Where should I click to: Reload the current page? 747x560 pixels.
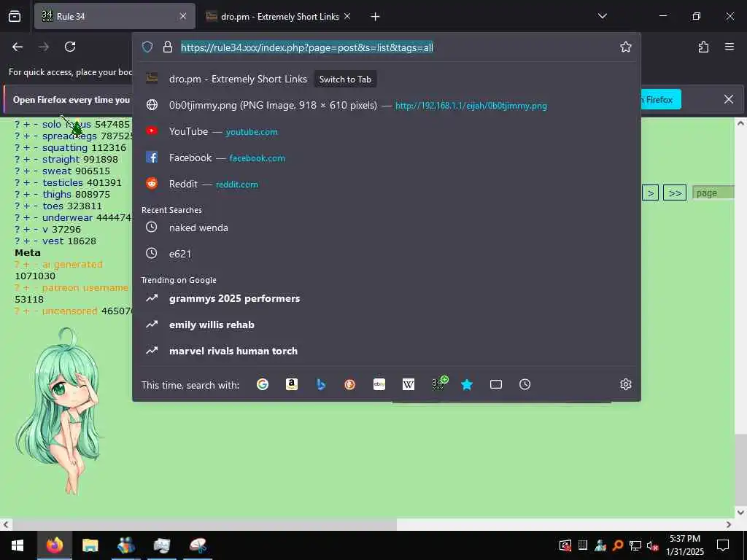70,47
